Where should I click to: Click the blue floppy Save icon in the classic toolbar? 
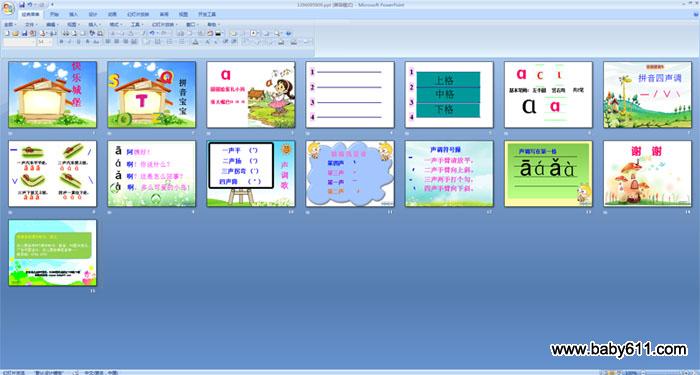(x=25, y=33)
